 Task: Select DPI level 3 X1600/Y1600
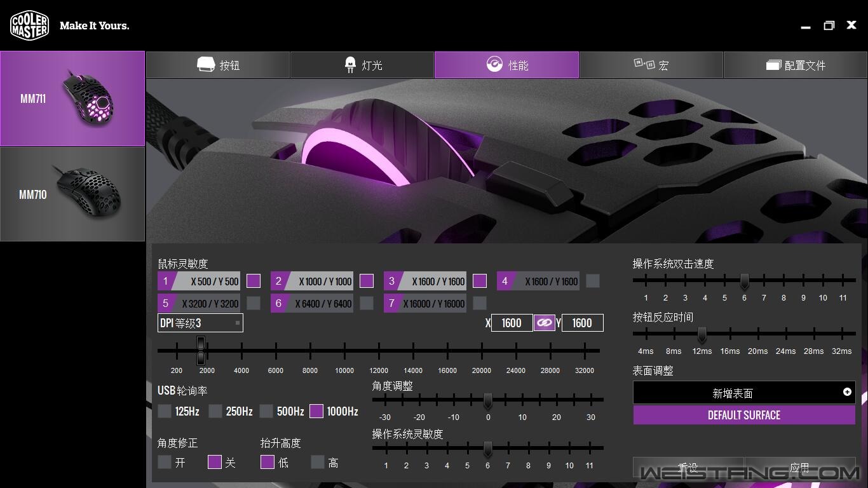coord(425,281)
